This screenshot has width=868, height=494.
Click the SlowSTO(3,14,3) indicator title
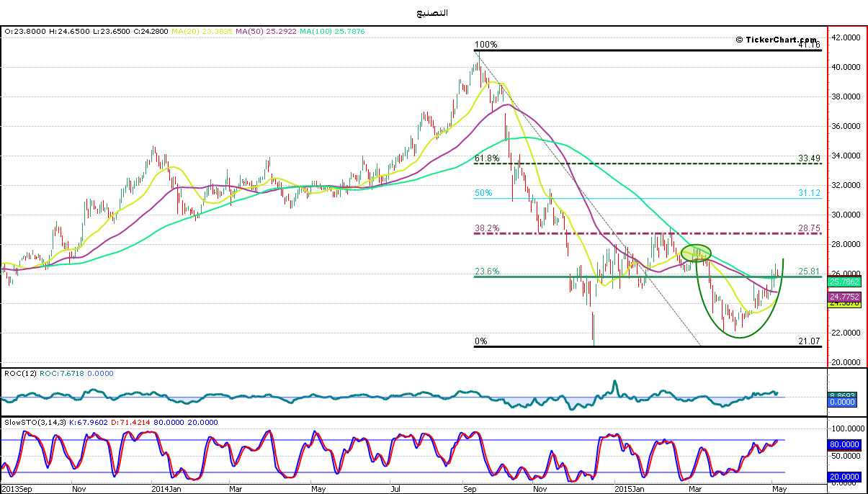coord(33,422)
